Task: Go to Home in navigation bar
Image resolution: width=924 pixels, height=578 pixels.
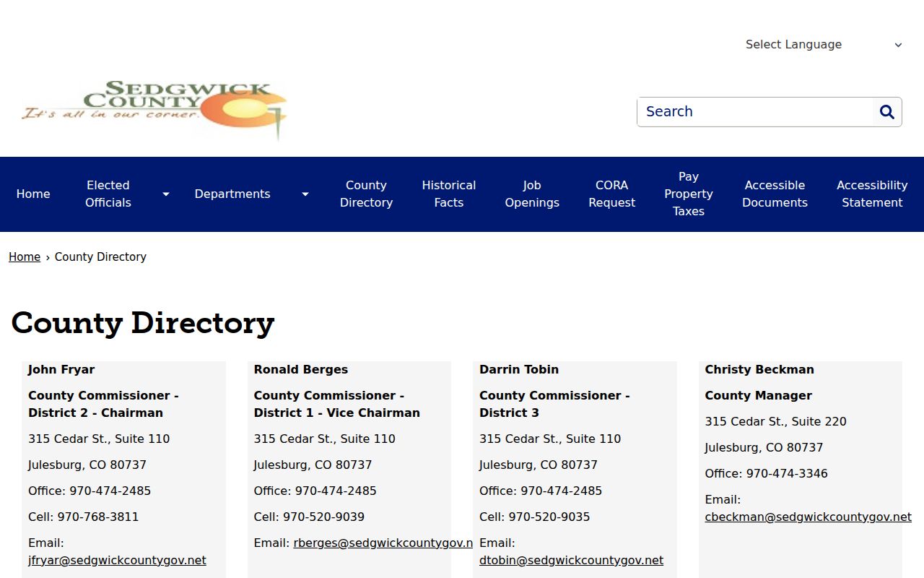Action: tap(33, 194)
